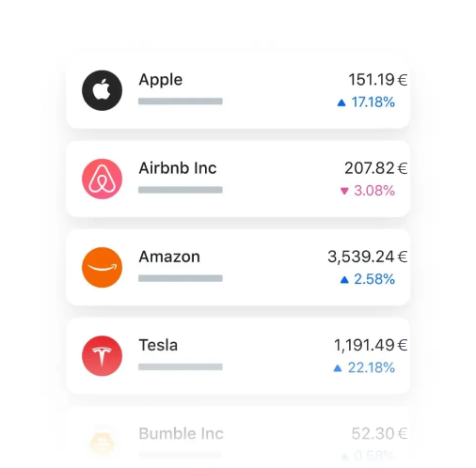This screenshot has width=476, height=468.
Task: Click the grey placeholder bar under Tesla
Action: click(x=181, y=367)
